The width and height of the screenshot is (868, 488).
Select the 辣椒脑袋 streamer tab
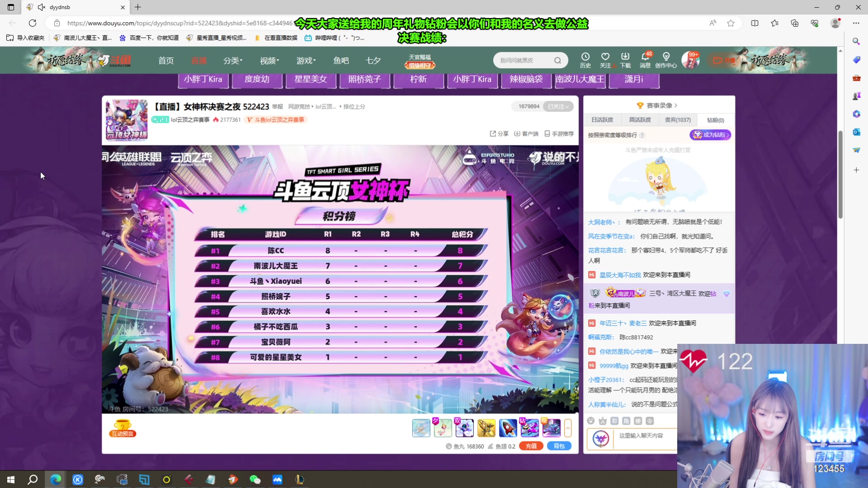526,80
